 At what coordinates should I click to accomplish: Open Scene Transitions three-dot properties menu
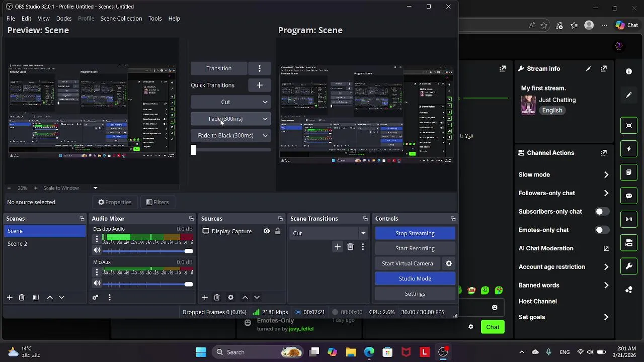point(363,247)
